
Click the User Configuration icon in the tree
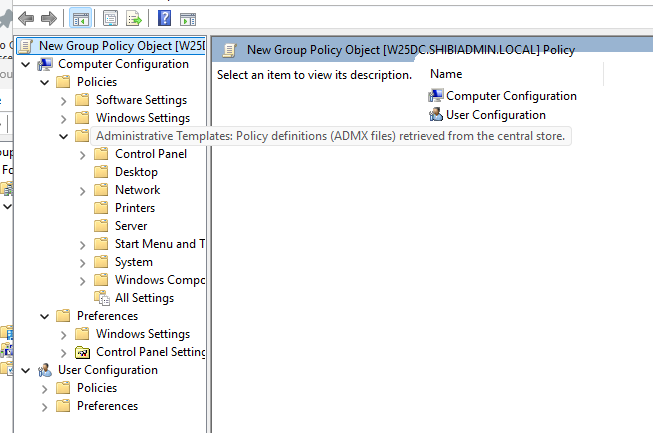[x=45, y=370]
